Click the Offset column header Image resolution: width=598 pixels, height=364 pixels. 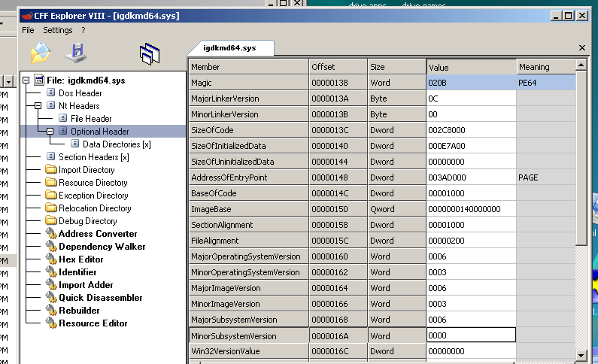click(x=338, y=67)
